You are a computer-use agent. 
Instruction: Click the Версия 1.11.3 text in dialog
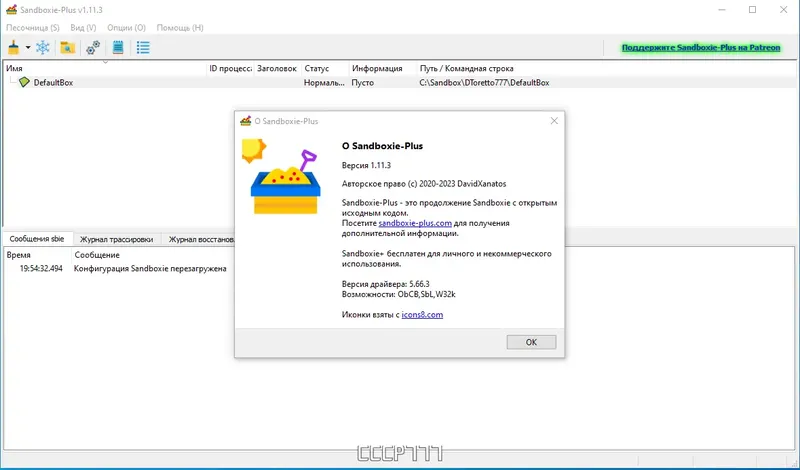366,165
